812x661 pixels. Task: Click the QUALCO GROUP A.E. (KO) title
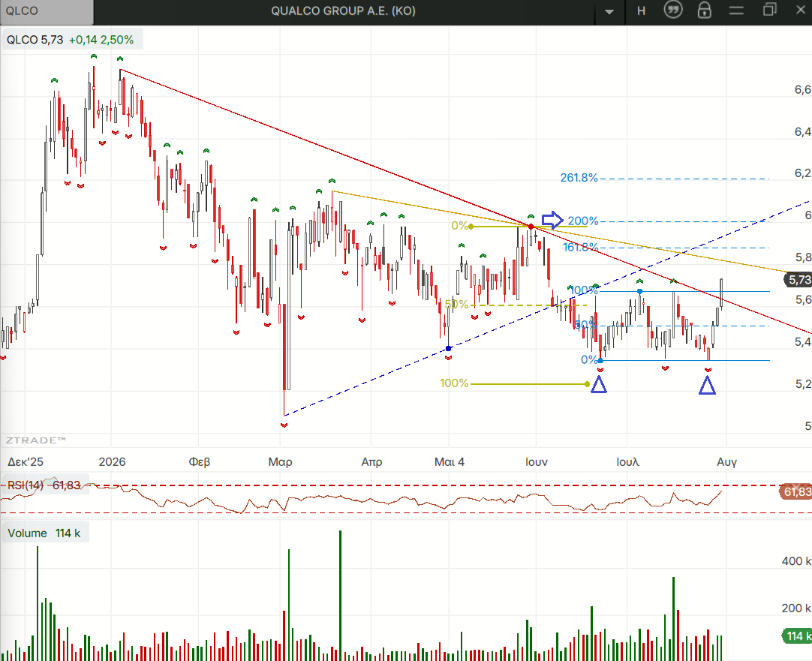click(x=344, y=11)
